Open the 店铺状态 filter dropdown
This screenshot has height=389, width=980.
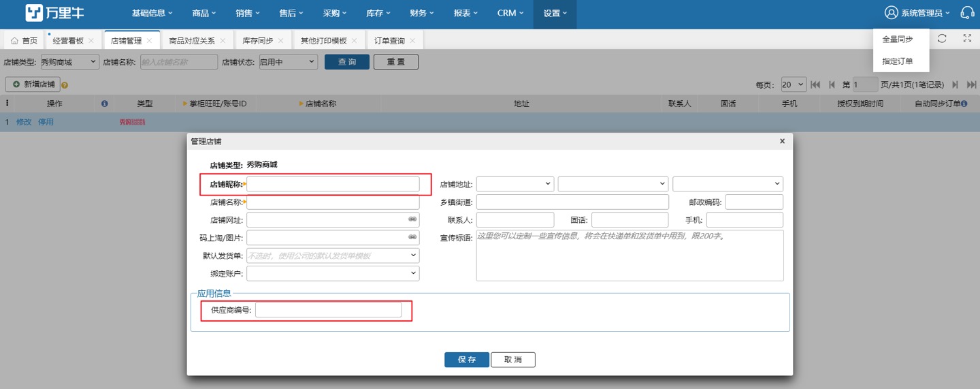[x=287, y=62]
